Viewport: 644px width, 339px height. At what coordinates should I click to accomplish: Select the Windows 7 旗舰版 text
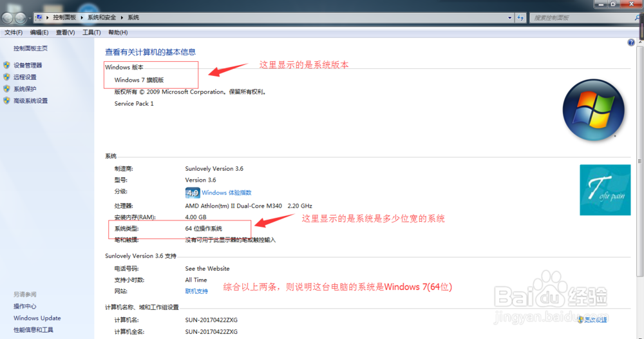point(139,80)
